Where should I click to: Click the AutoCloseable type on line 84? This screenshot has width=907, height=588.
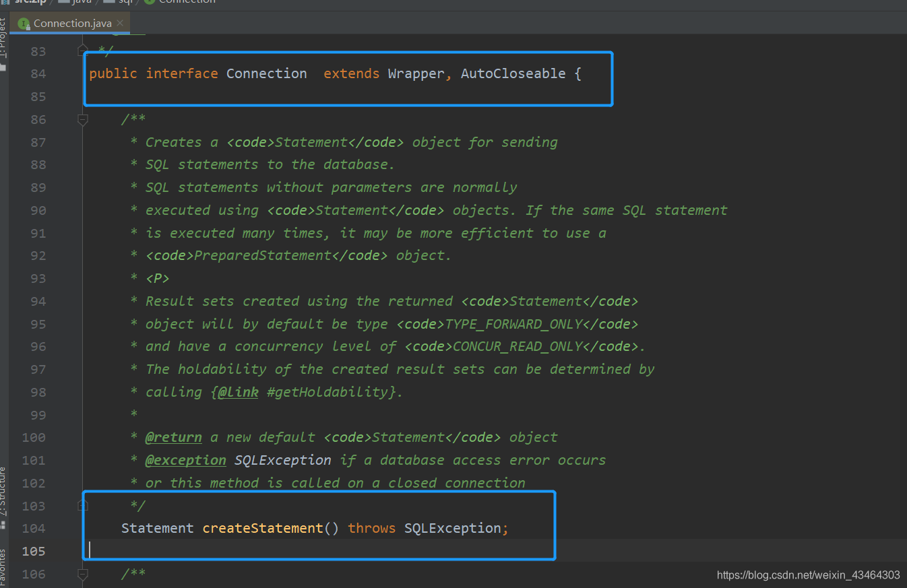tap(513, 73)
